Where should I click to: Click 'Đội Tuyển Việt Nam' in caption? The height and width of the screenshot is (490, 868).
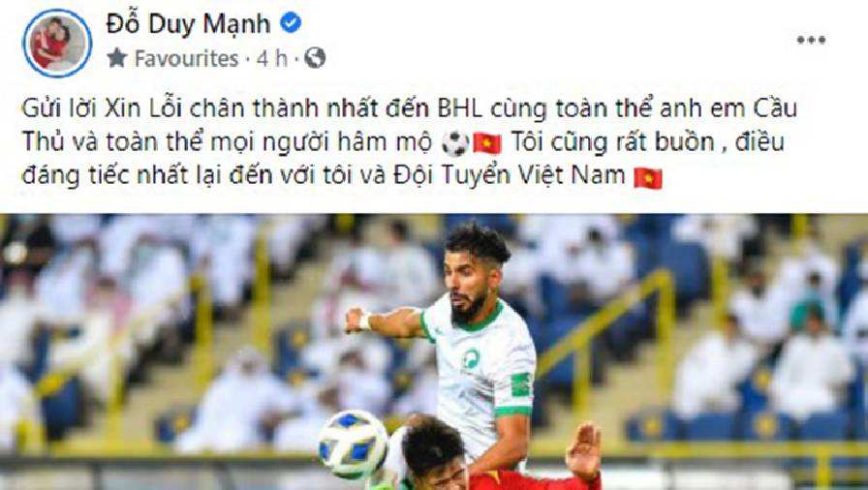click(x=510, y=176)
